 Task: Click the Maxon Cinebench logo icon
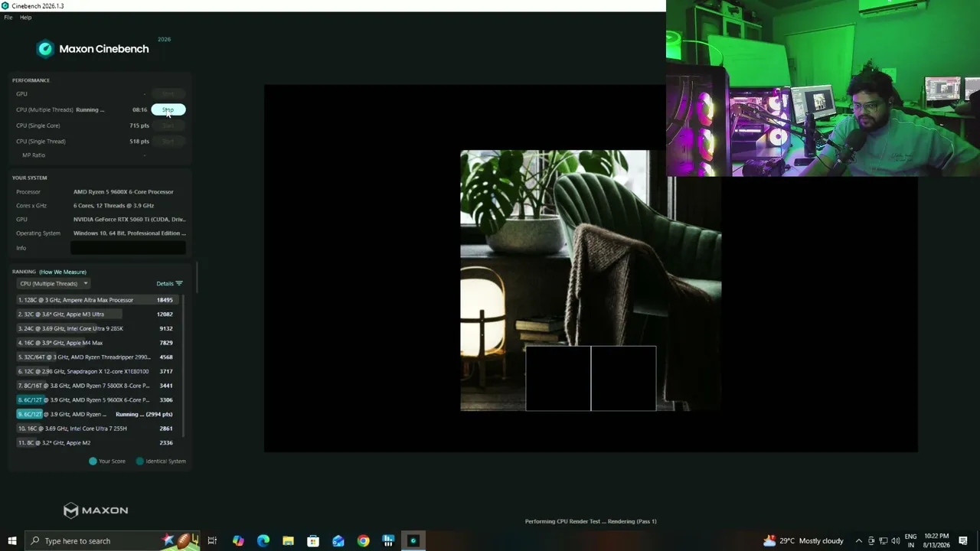click(x=45, y=49)
